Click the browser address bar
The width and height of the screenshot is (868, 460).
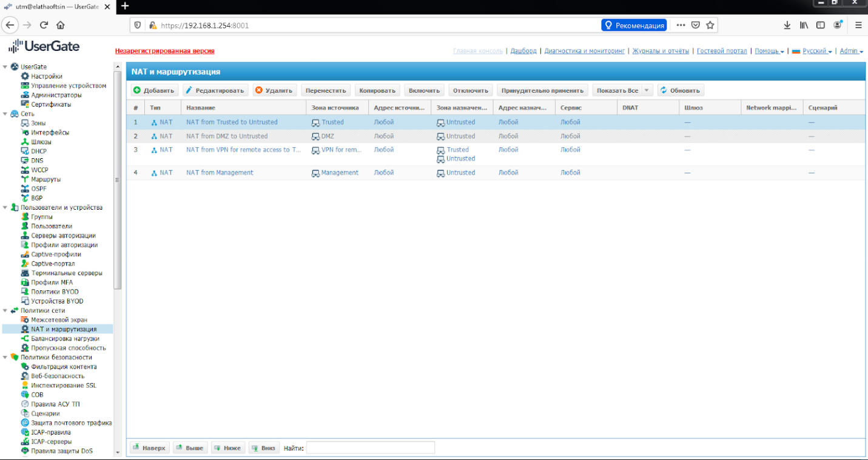364,25
